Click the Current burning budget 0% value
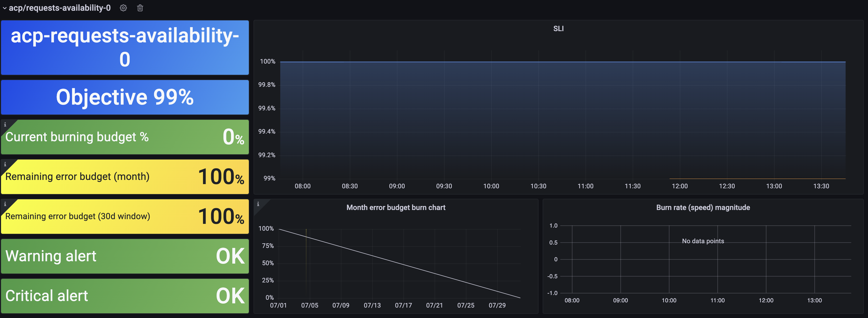 (233, 137)
